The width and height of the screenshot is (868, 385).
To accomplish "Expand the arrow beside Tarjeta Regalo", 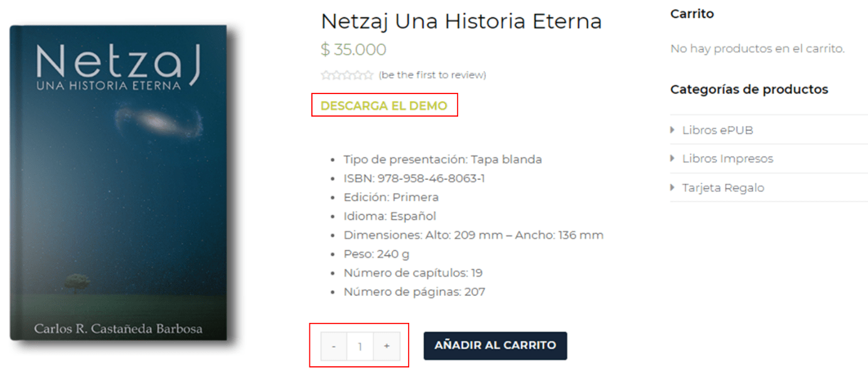I will [674, 187].
